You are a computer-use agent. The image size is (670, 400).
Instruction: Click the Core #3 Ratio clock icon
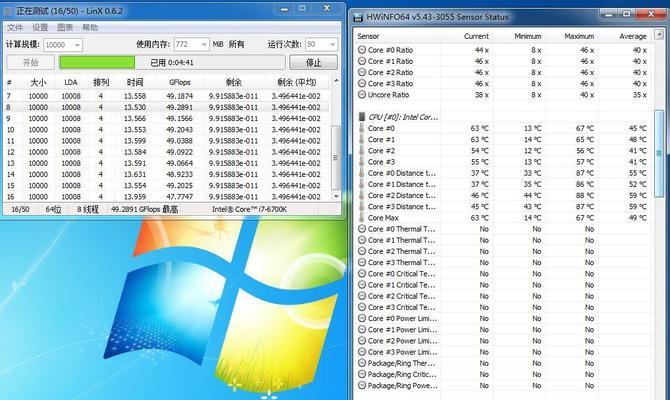pyautogui.click(x=362, y=83)
